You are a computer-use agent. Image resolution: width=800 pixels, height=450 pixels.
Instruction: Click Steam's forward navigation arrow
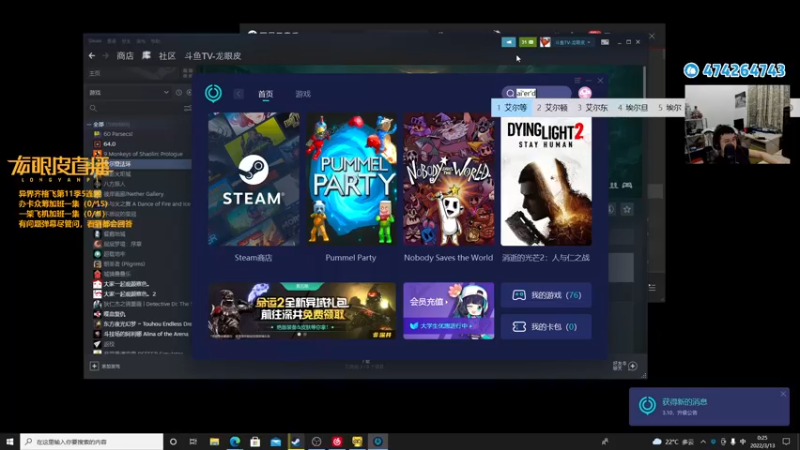coord(106,56)
